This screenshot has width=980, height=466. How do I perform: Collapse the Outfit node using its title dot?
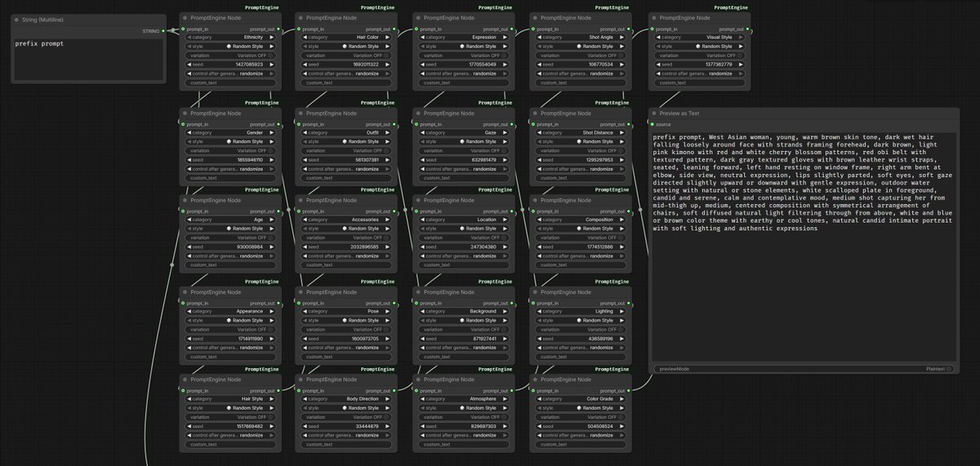[302, 113]
